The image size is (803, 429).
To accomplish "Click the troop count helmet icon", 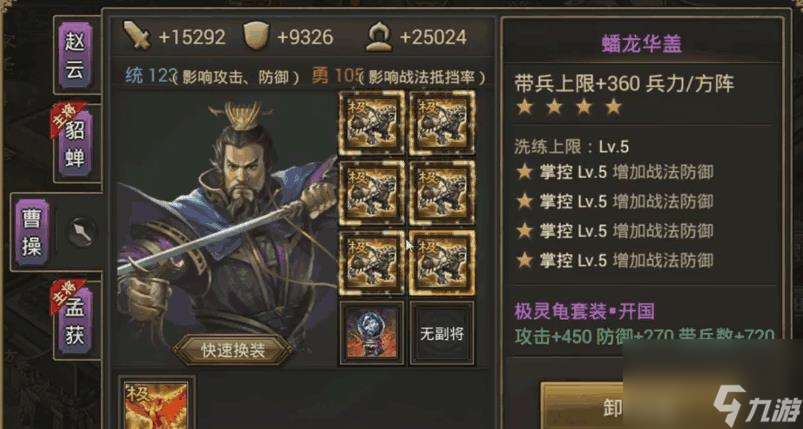I will 378,37.
